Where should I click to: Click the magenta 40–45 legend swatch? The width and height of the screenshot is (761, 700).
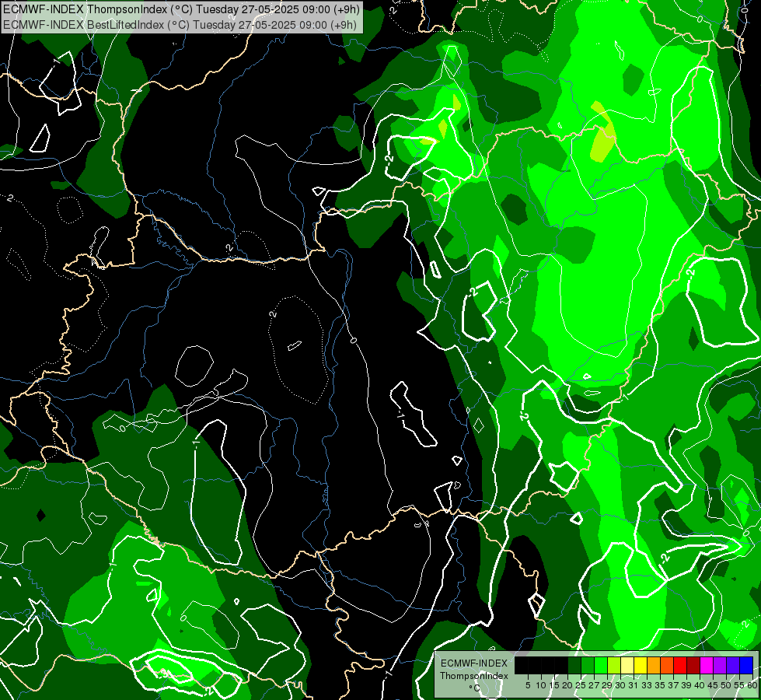point(707,665)
